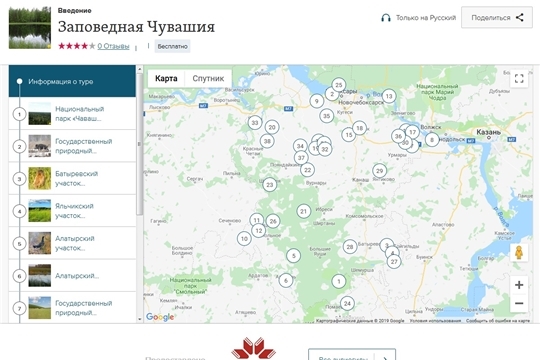Select Информация о туре in the sidebar
This screenshot has width=540, height=360.
[x=72, y=81]
